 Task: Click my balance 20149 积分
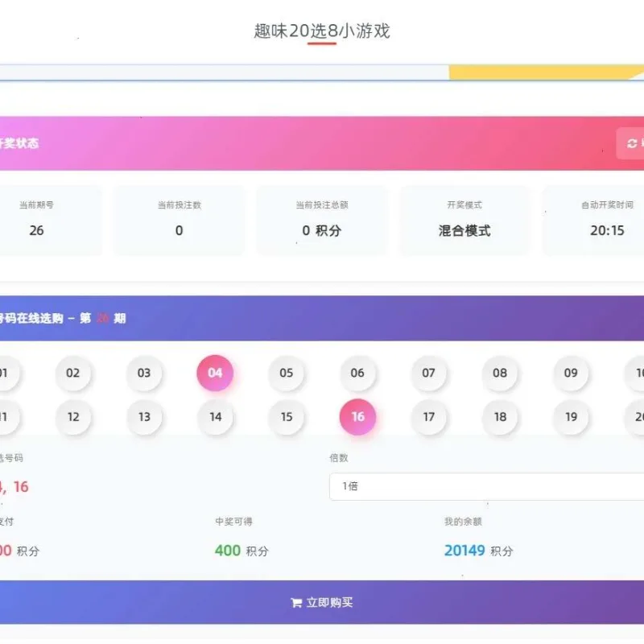(x=478, y=551)
